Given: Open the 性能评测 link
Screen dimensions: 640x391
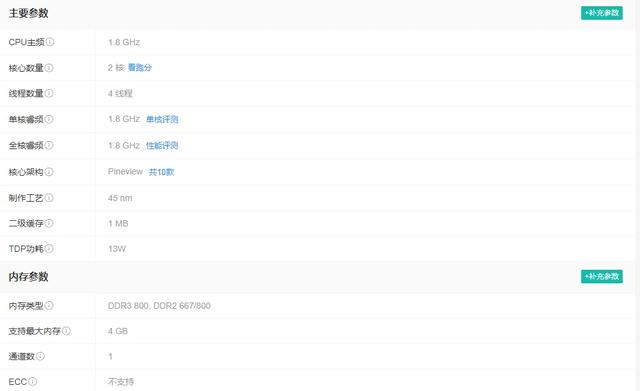Looking at the screenshot, I should (x=162, y=145).
